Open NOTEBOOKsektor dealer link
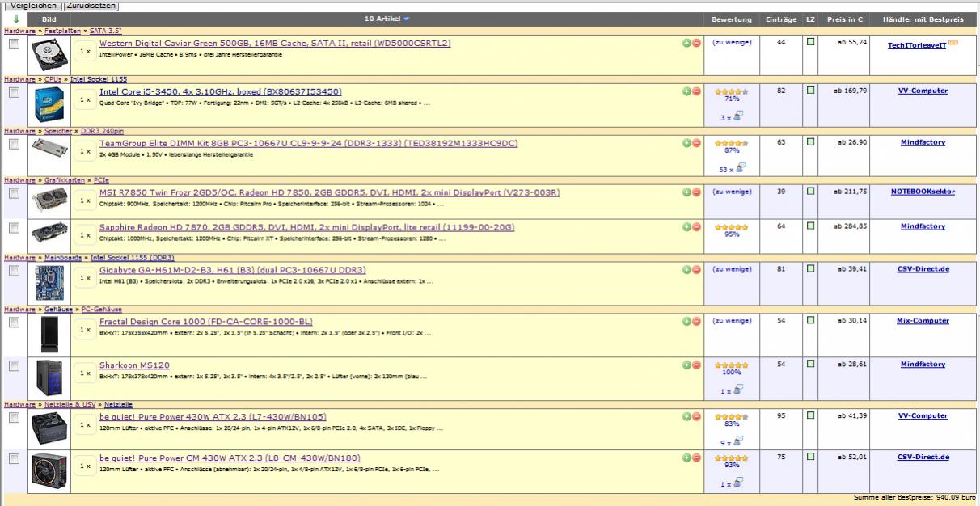 [923, 192]
